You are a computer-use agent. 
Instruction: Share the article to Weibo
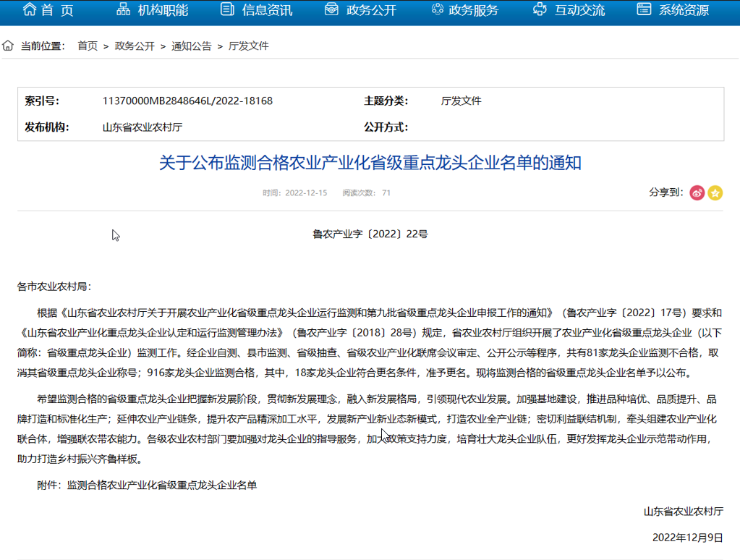[x=697, y=192]
